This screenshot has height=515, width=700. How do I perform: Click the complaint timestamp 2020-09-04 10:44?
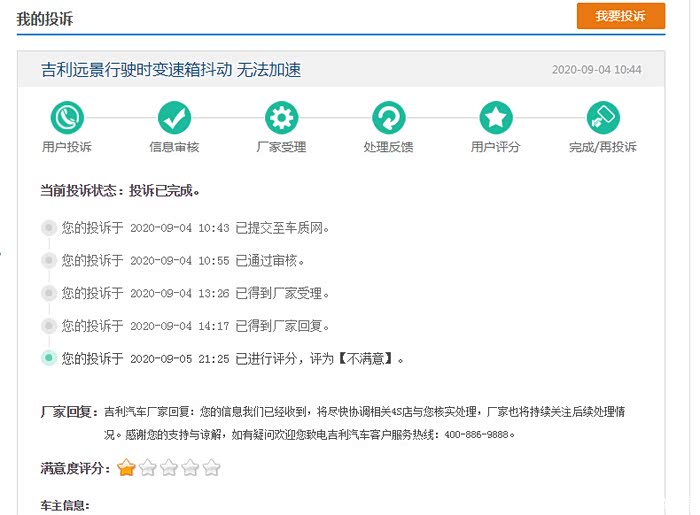coord(596,71)
